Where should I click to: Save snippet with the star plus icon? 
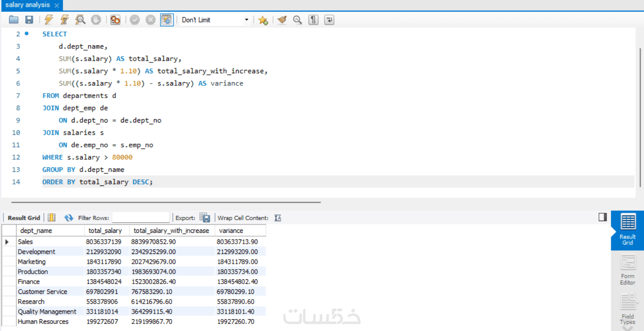tap(263, 20)
